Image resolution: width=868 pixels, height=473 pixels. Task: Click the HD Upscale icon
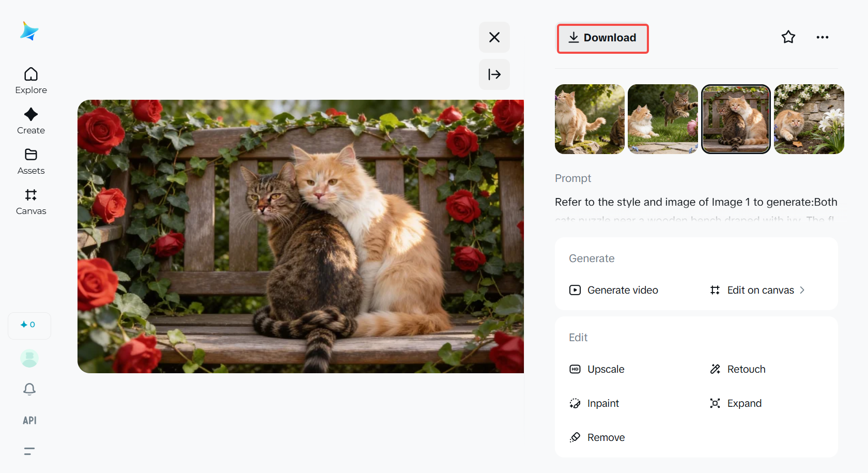click(x=575, y=369)
